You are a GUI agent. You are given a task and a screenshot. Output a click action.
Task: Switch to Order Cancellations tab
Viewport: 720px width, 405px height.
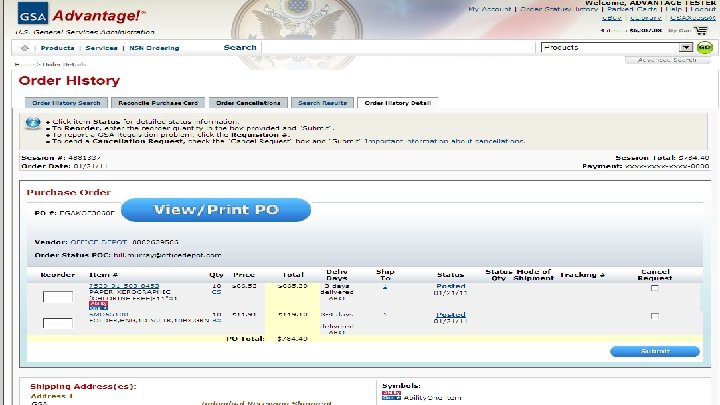(248, 103)
